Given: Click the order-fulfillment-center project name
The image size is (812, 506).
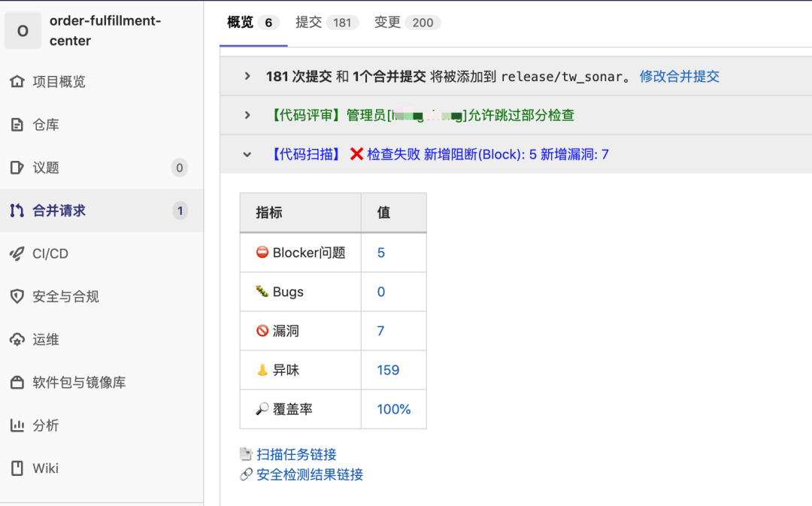Looking at the screenshot, I should [x=105, y=31].
